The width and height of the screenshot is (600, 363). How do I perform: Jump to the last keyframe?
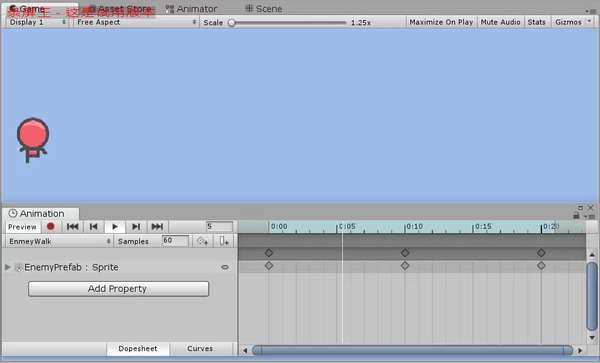point(157,226)
